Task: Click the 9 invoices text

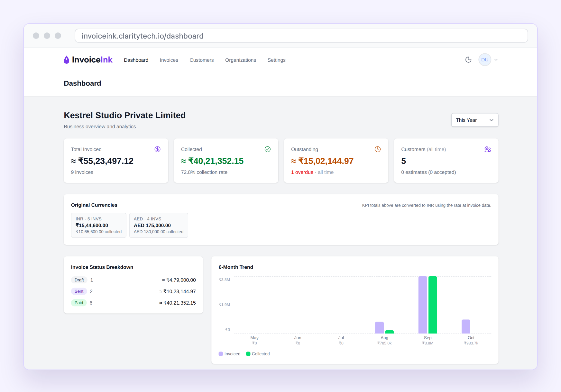Action: tap(82, 172)
